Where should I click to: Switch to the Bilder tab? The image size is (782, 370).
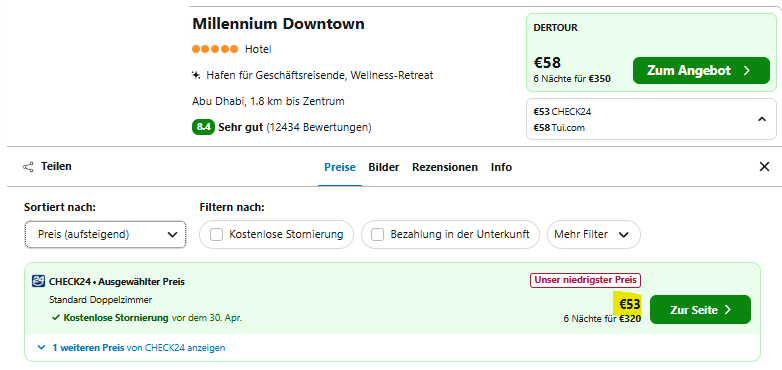(x=384, y=167)
